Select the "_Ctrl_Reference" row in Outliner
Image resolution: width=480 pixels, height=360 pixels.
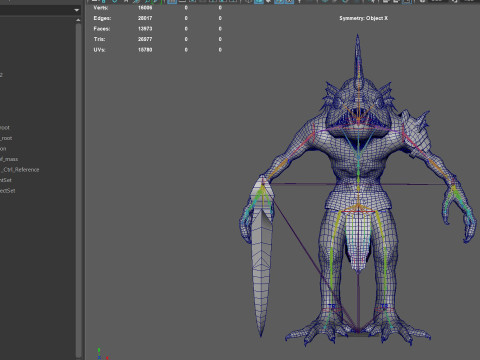point(20,170)
